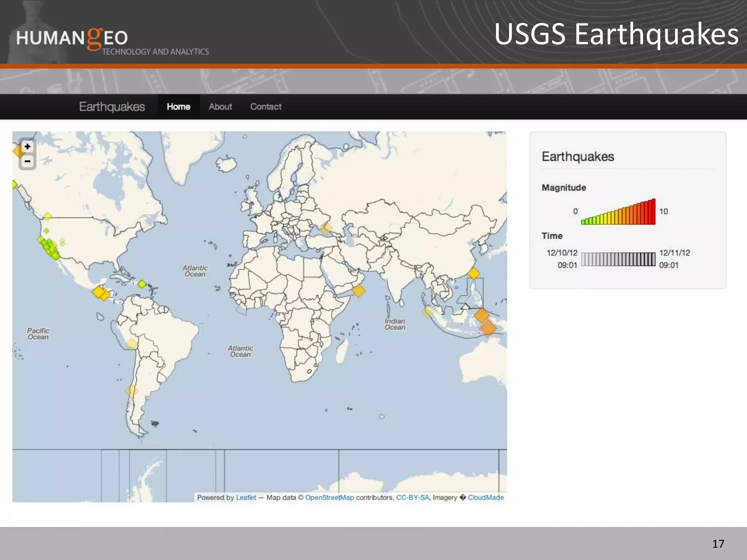Select the earthquake marker in the Black Sea
This screenshot has width=747, height=560.
326,228
